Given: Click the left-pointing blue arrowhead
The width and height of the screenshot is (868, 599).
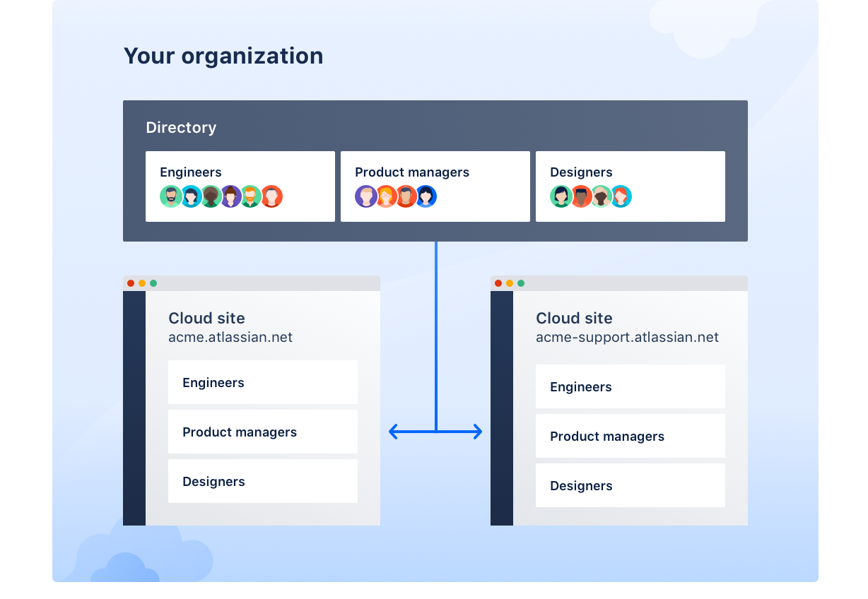Looking at the screenshot, I should point(394,431).
